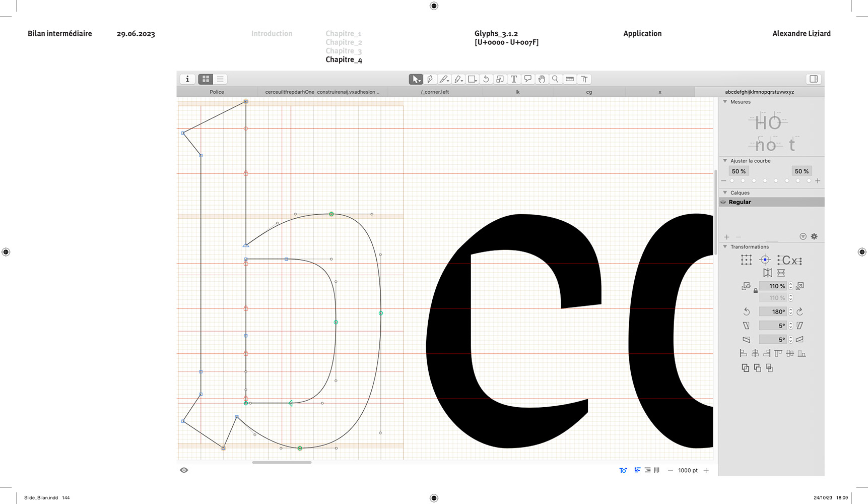Collapse the Ajuster la courbe section

pos(725,161)
